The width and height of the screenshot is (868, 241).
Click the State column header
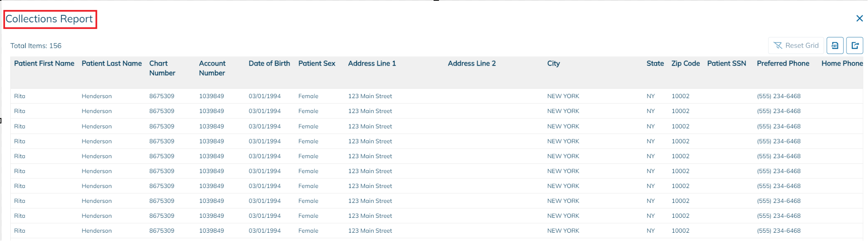[655, 63]
